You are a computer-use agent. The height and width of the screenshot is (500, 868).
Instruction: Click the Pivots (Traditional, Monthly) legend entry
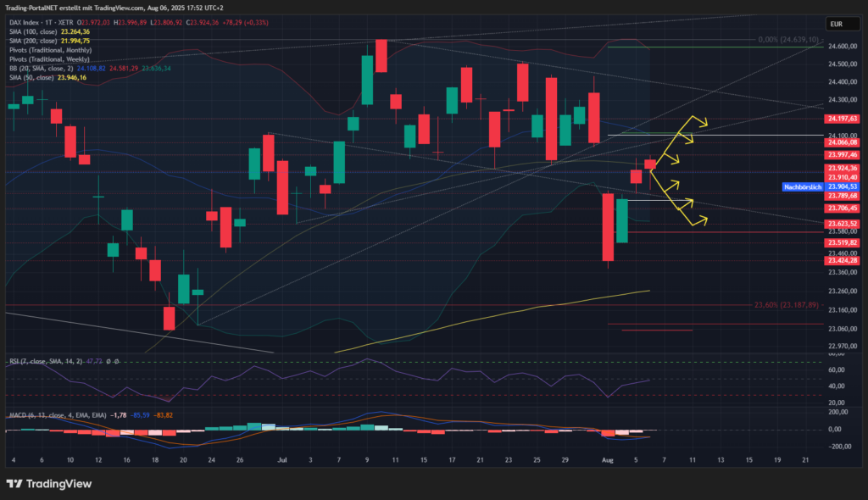pyautogui.click(x=49, y=50)
